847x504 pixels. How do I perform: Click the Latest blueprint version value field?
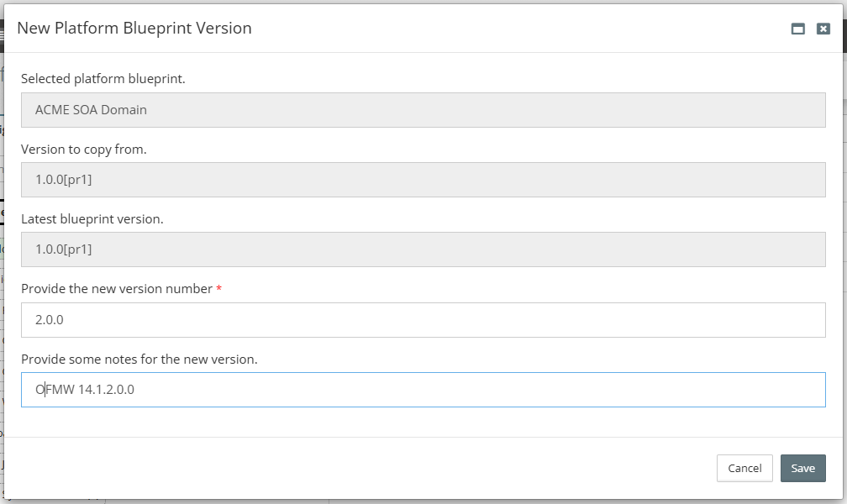point(423,249)
